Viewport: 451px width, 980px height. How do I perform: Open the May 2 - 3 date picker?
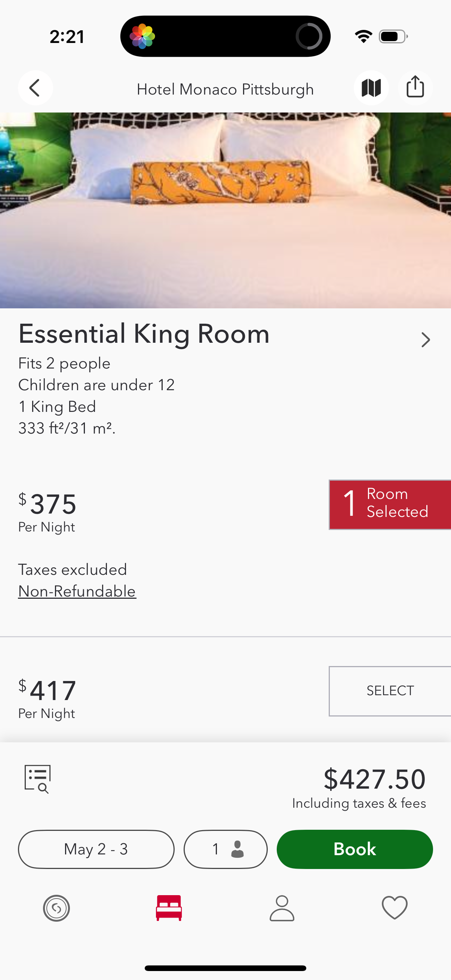96,849
